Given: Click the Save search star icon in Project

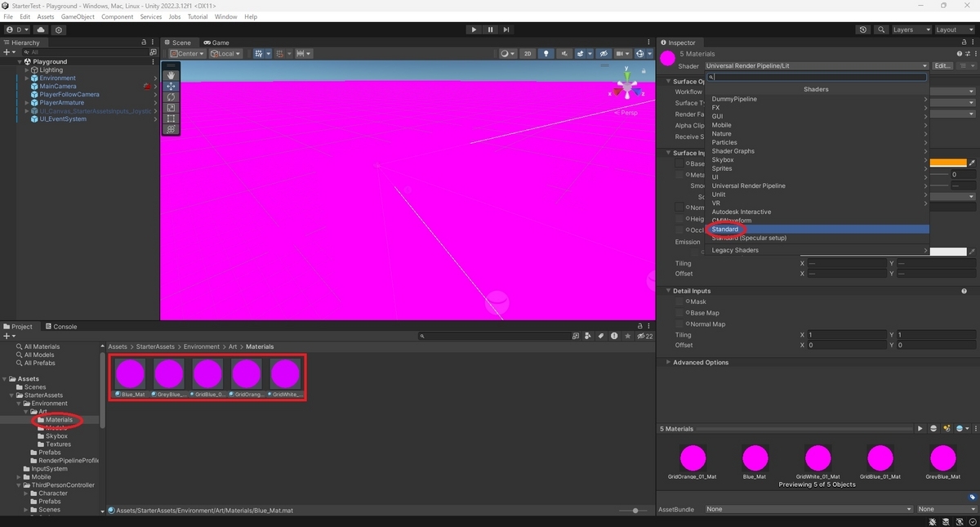Looking at the screenshot, I should tap(627, 336).
